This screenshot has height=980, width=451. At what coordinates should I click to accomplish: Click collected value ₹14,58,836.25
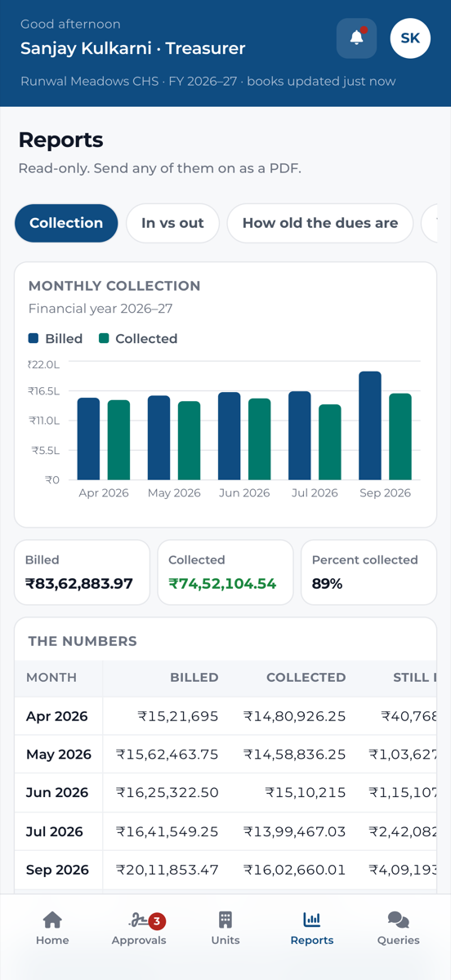click(295, 755)
